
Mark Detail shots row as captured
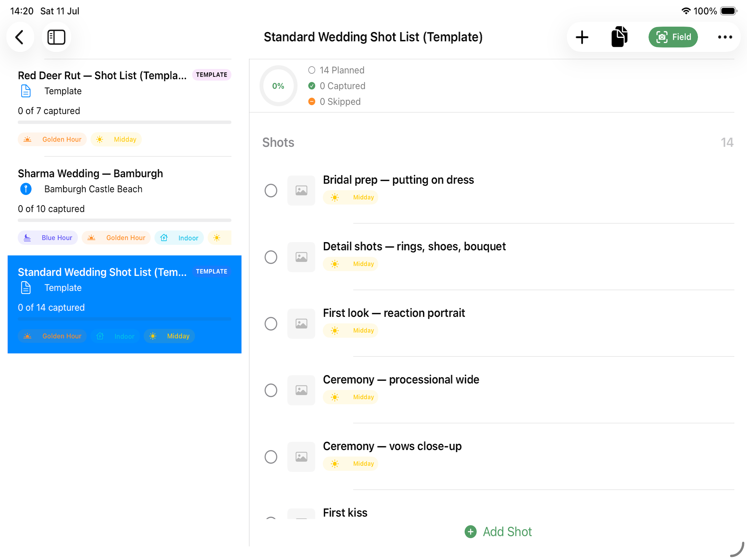pos(271,257)
